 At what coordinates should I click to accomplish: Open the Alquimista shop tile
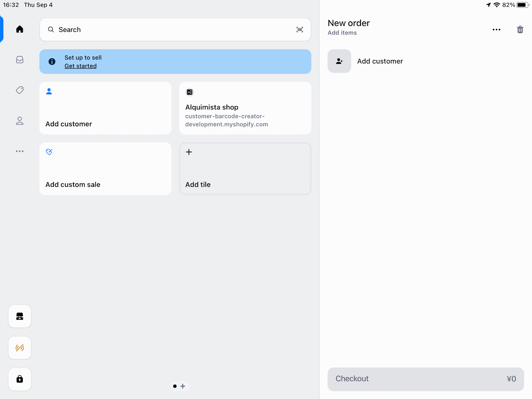point(245,108)
